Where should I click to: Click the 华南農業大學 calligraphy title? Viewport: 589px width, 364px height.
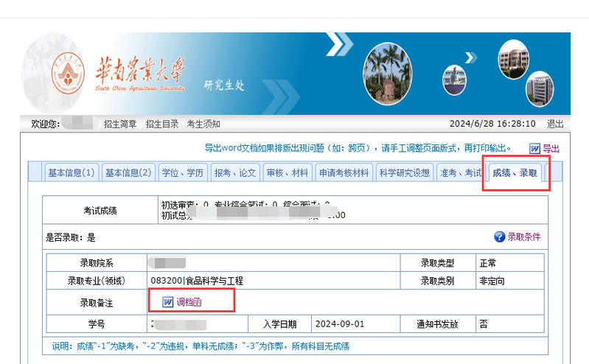pyautogui.click(x=140, y=70)
